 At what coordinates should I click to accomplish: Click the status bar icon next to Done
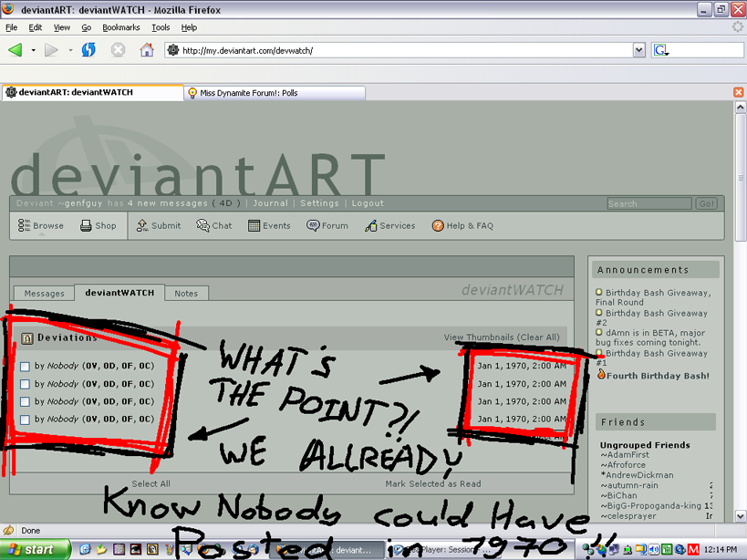(8, 530)
